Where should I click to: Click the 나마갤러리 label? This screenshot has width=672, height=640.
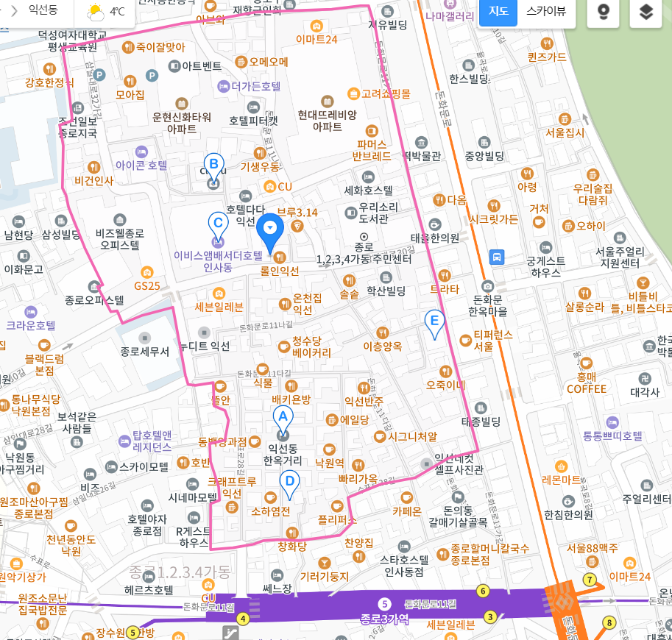(450, 16)
